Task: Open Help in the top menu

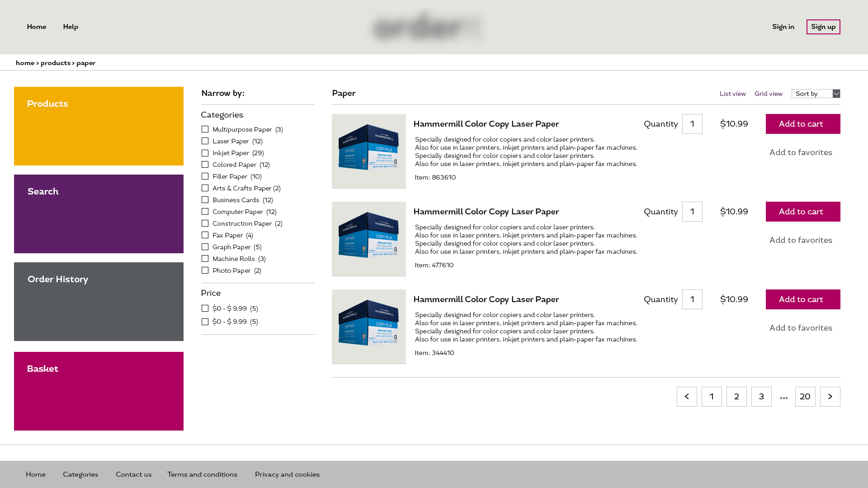Action: click(71, 27)
